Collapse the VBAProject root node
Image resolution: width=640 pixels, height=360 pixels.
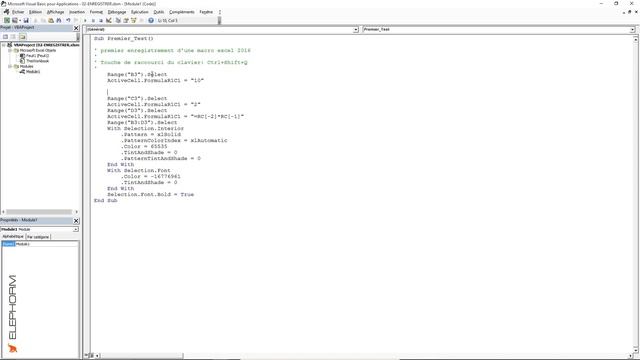(4, 45)
